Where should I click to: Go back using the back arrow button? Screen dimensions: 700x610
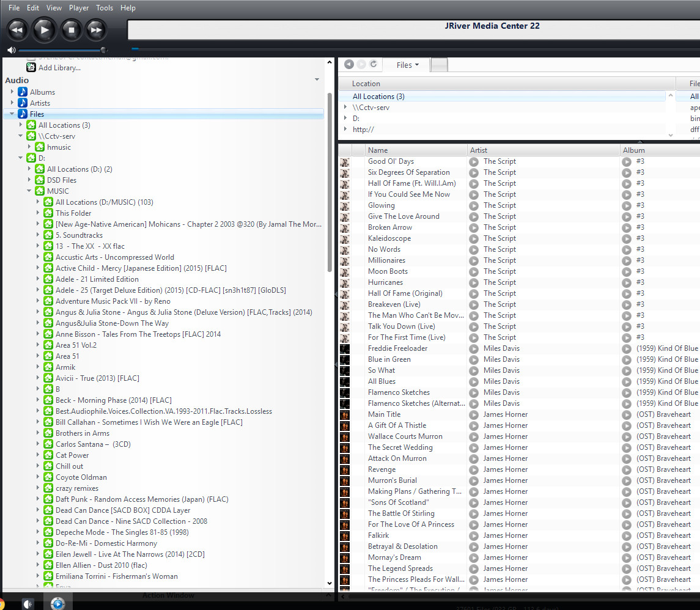(349, 65)
